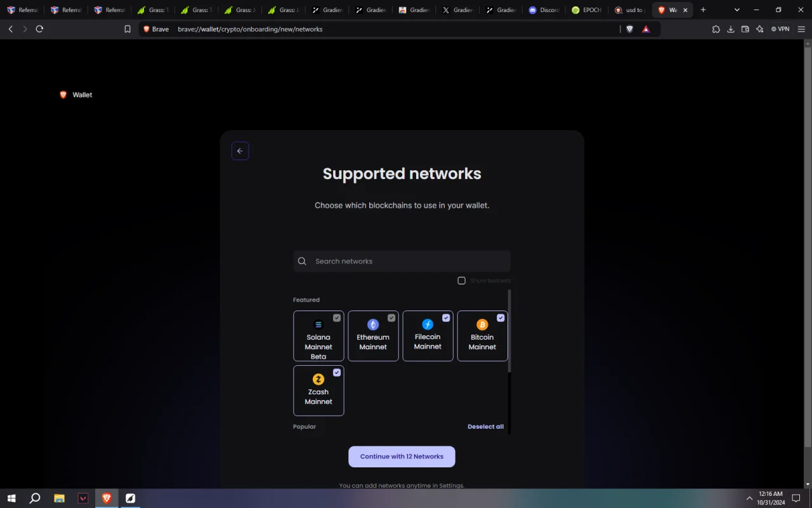Show hidden system tray icons
This screenshot has height=508, width=812.
[x=749, y=498]
